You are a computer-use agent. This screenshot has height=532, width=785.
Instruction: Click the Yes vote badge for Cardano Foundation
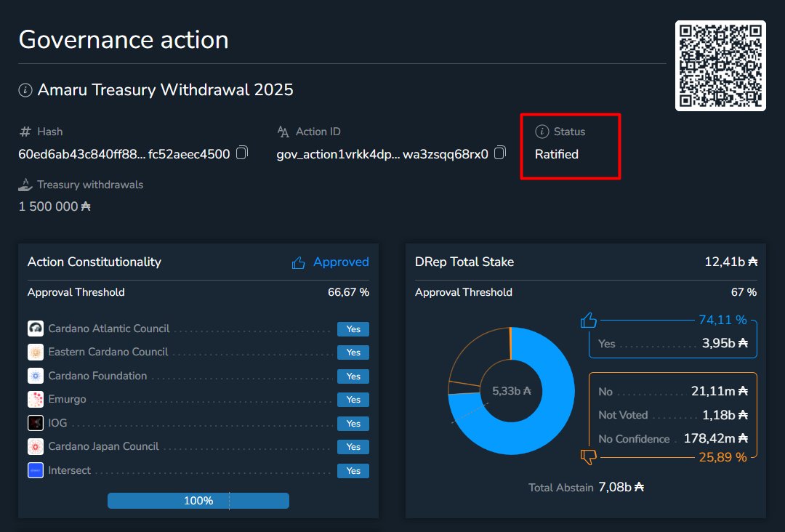(353, 376)
